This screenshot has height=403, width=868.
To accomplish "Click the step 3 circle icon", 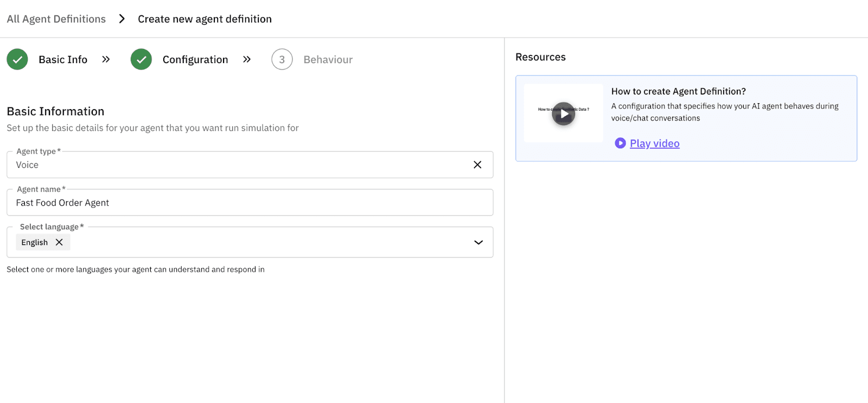I will pos(282,60).
